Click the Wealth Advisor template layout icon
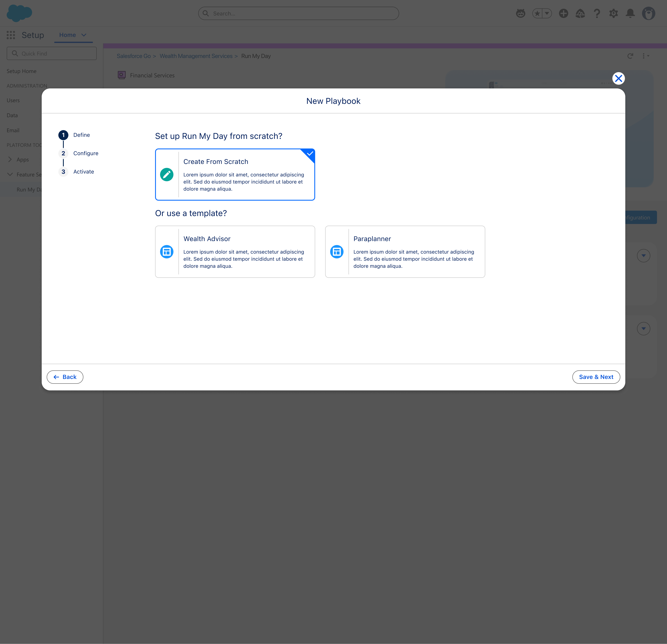 pos(167,252)
